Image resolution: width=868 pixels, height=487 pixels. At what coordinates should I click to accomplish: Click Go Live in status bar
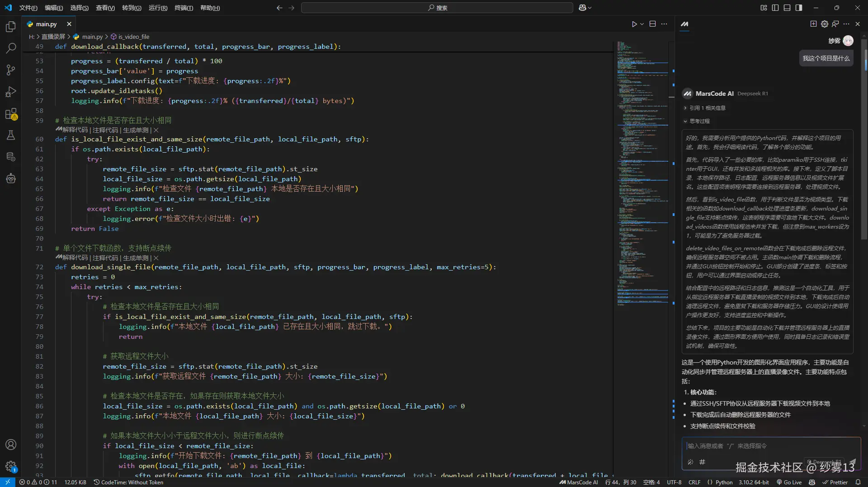[x=789, y=482]
